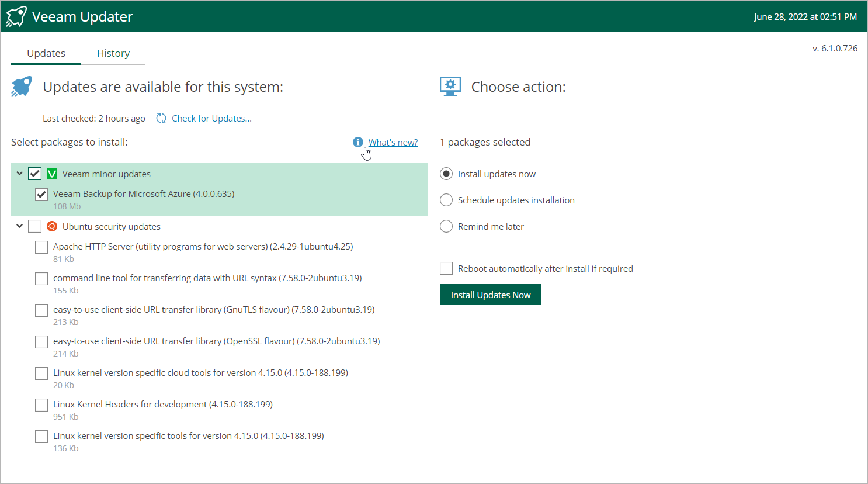This screenshot has width=868, height=484.
Task: Check the Ubuntu security updates checkbox
Action: point(35,226)
